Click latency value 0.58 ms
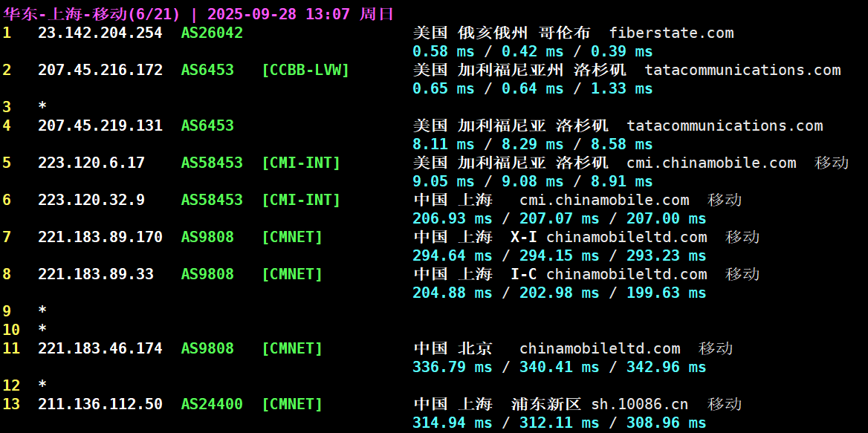 point(444,51)
